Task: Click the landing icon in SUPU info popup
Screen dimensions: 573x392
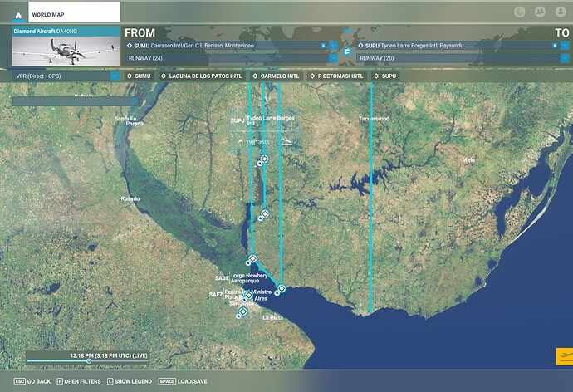Action: [286, 142]
